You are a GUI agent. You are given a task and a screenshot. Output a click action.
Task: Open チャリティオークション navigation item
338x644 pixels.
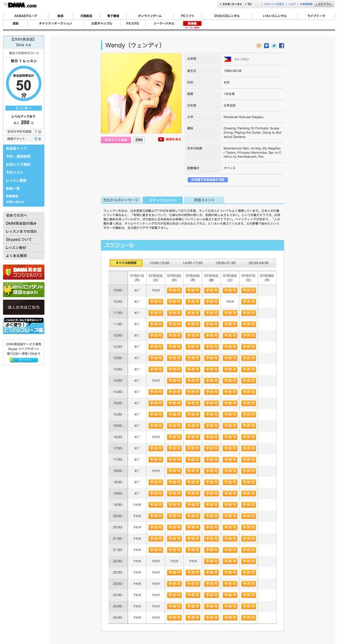[x=55, y=23]
